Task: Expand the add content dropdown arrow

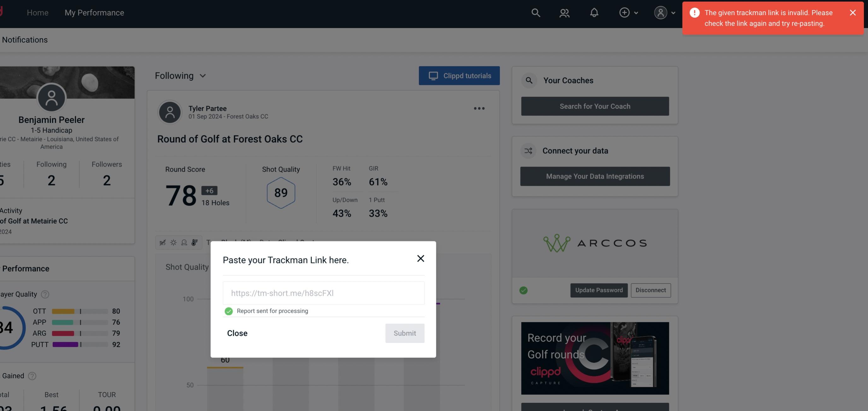Action: coord(636,12)
